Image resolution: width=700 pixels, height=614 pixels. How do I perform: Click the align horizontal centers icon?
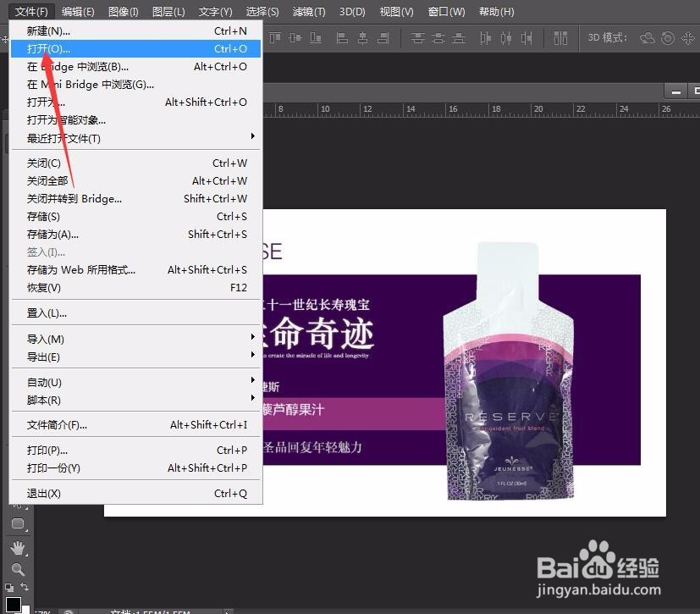coord(363,38)
